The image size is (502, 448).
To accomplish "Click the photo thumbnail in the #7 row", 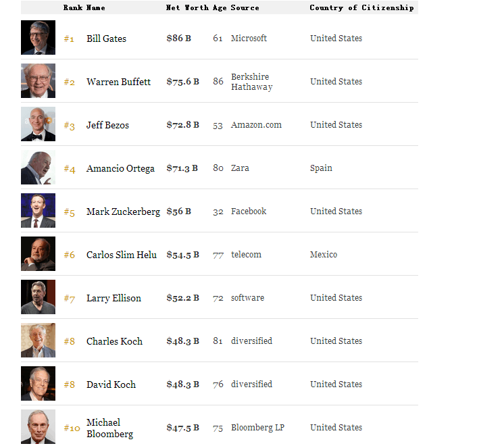I will pos(38,297).
